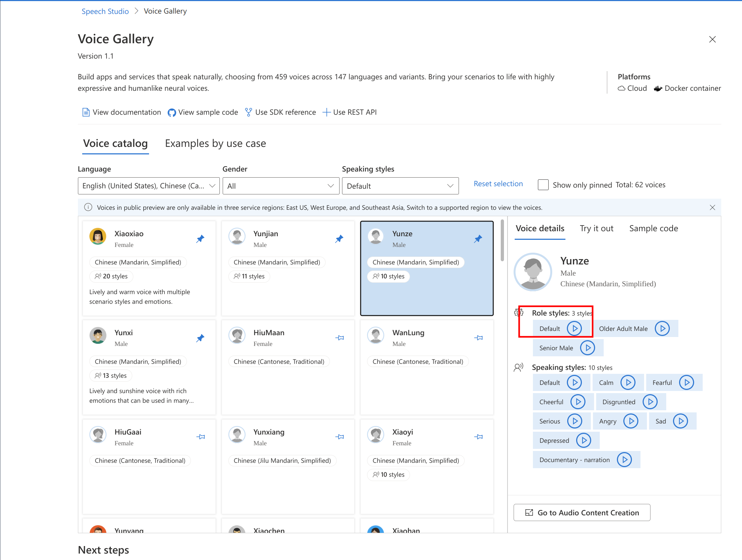742x560 pixels.
Task: Click the info icon in preview banner
Action: pos(88,207)
